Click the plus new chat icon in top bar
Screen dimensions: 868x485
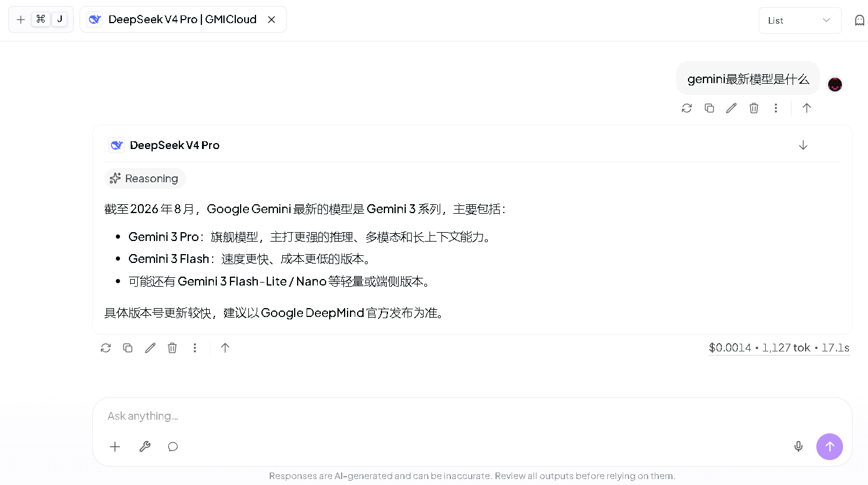[x=21, y=20]
